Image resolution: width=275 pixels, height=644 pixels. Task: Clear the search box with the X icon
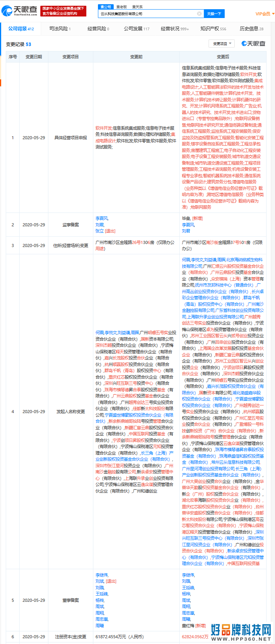pos(199,14)
